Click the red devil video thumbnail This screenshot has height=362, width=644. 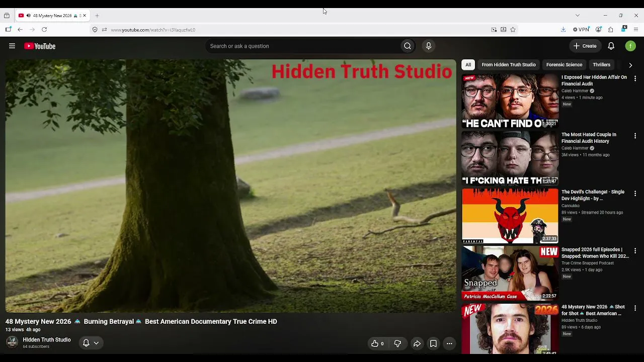point(510,216)
